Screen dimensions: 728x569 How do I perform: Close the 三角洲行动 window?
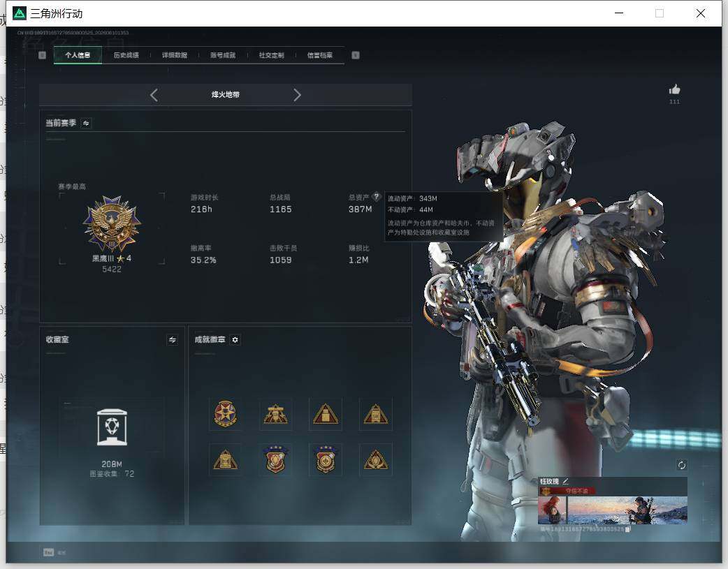[x=701, y=13]
